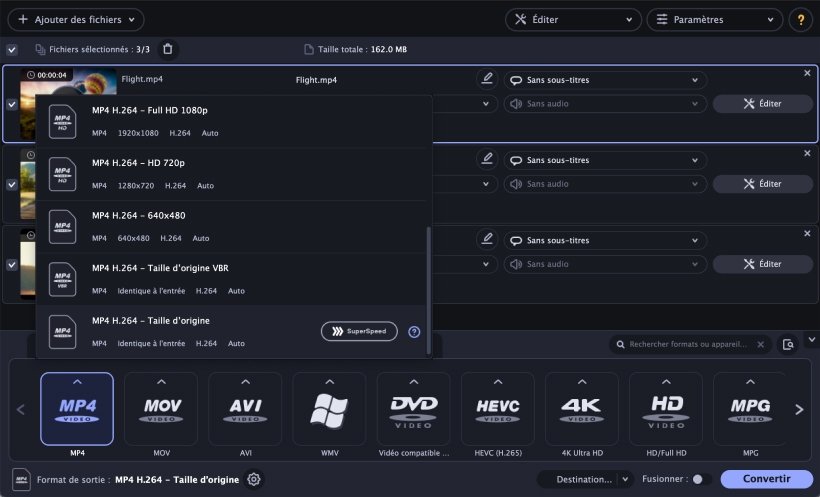
Task: Open the help question mark button
Action: tap(801, 20)
